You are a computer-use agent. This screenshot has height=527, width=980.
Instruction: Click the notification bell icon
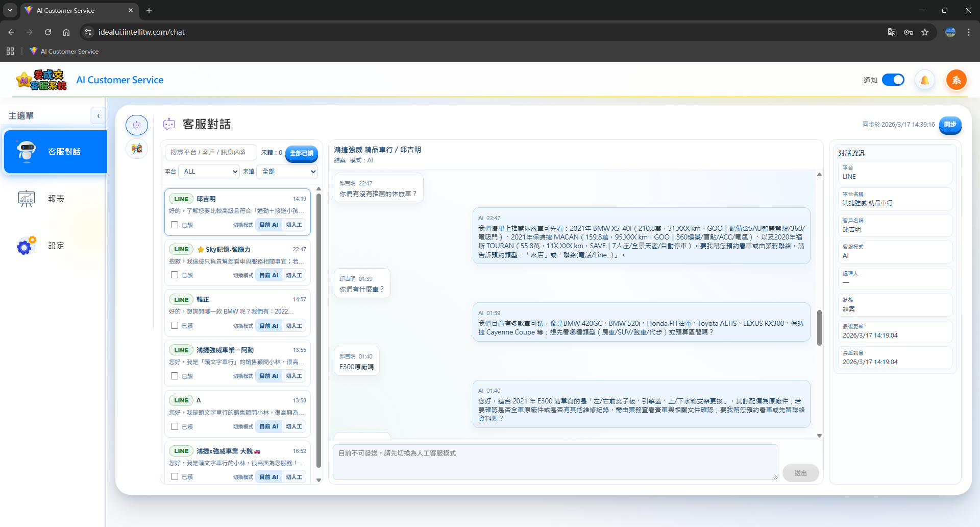click(x=924, y=80)
